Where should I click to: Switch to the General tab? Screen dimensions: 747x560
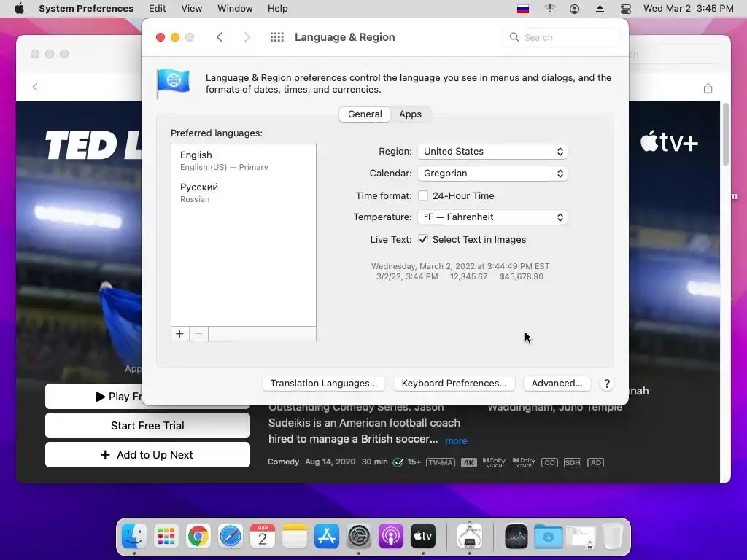pyautogui.click(x=365, y=114)
